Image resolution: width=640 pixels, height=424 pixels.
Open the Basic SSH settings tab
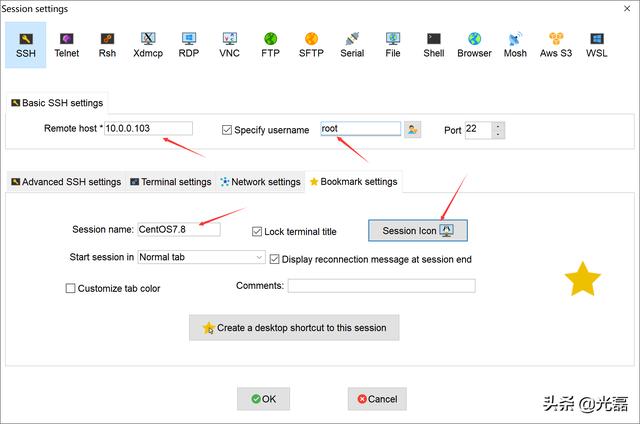(x=57, y=103)
